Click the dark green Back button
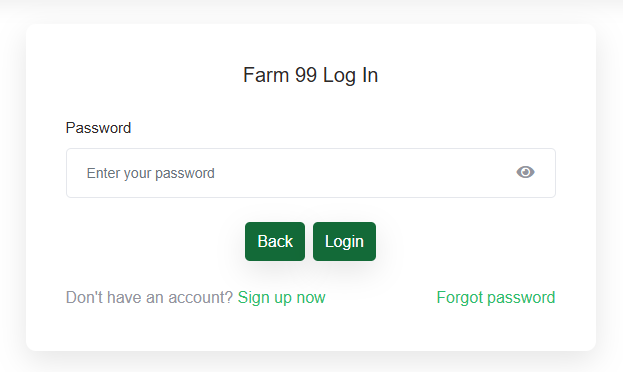Viewport: 623px width, 372px height. pos(275,242)
